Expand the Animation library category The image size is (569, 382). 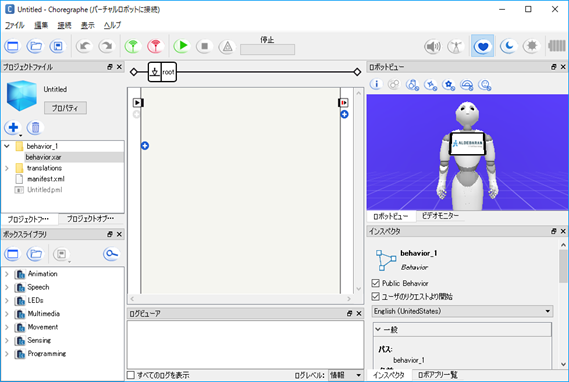tap(7, 274)
